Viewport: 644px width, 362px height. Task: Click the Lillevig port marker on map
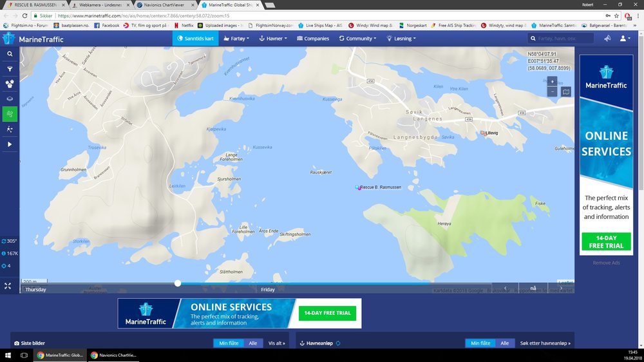click(482, 133)
